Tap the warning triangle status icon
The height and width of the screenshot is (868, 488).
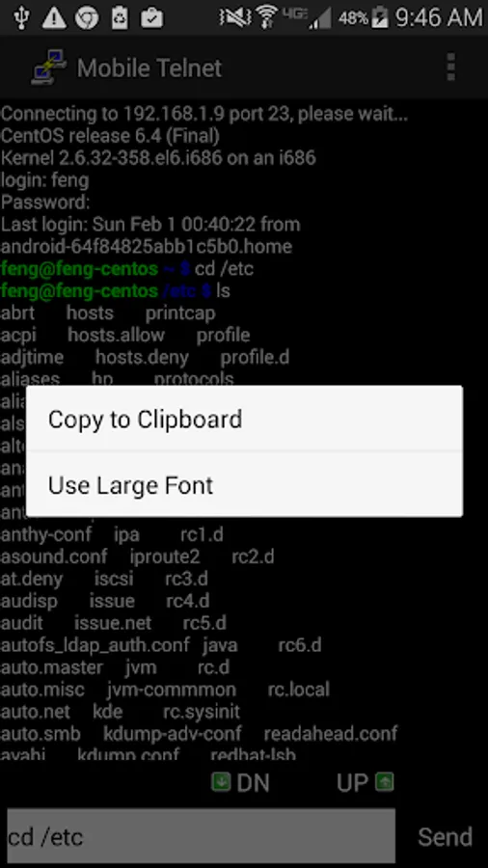[x=54, y=17]
